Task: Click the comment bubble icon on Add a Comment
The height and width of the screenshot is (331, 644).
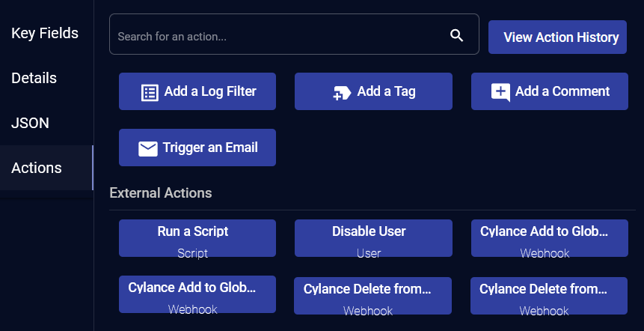Action: tap(500, 92)
